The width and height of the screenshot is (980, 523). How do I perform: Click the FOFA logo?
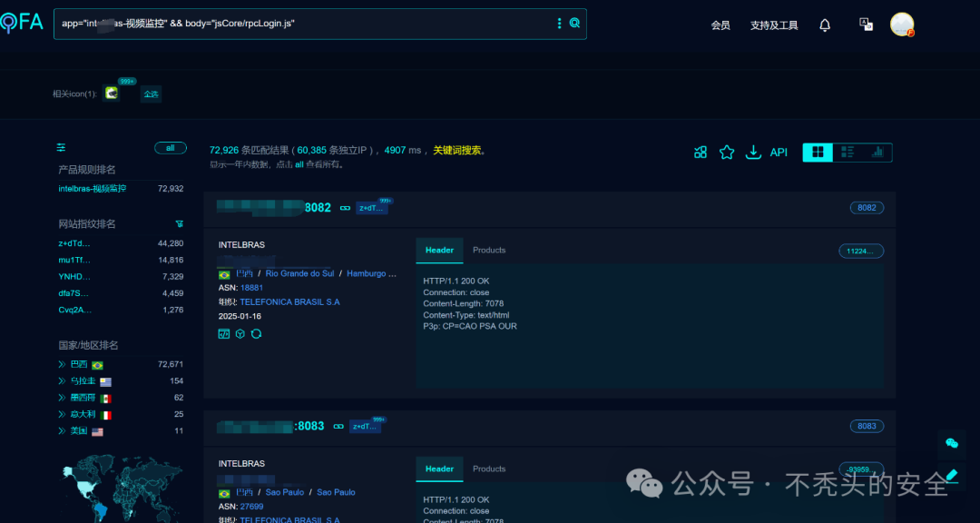pos(21,23)
